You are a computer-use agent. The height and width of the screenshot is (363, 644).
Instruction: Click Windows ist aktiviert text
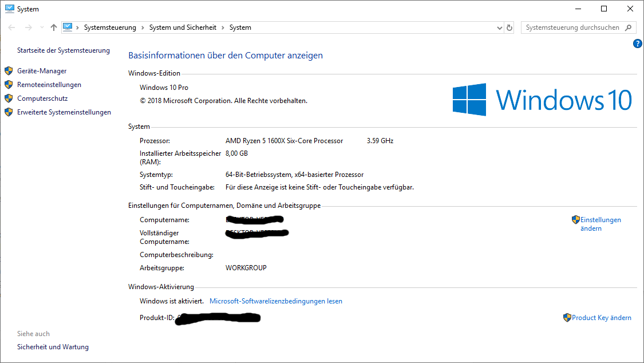pyautogui.click(x=172, y=301)
